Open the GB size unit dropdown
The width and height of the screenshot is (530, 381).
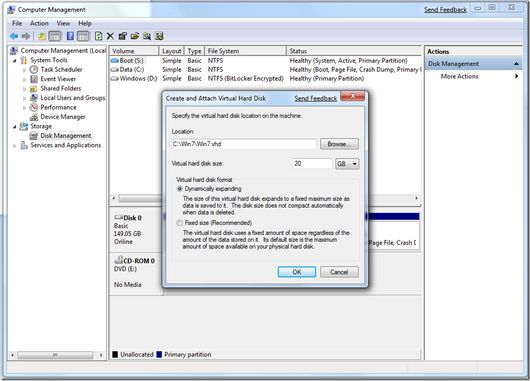click(x=347, y=164)
